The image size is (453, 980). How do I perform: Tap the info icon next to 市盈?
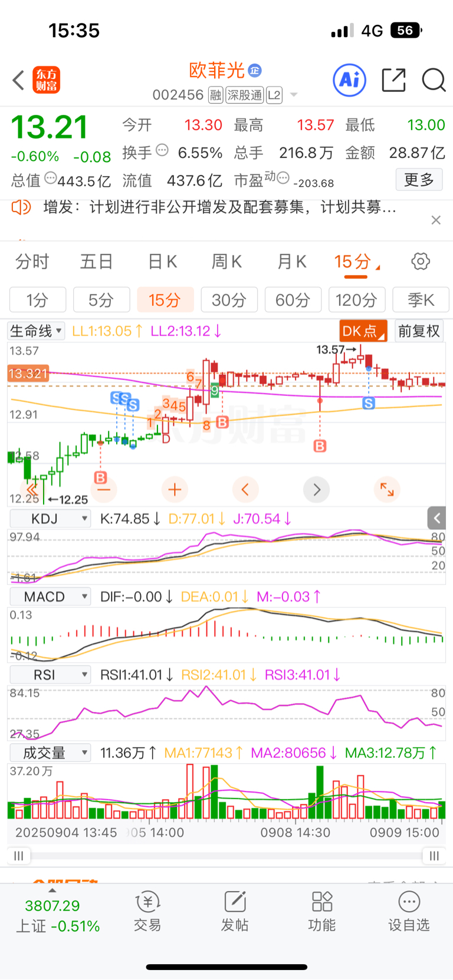pos(283,177)
